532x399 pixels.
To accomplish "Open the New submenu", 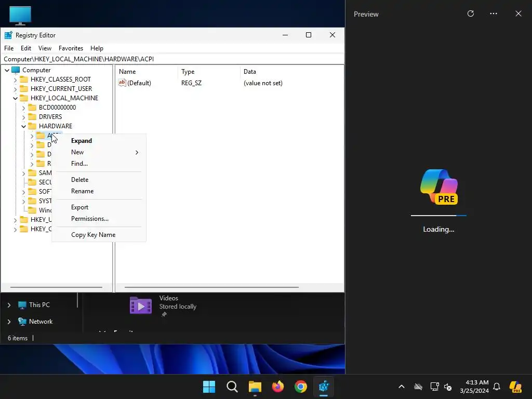I will (99, 152).
